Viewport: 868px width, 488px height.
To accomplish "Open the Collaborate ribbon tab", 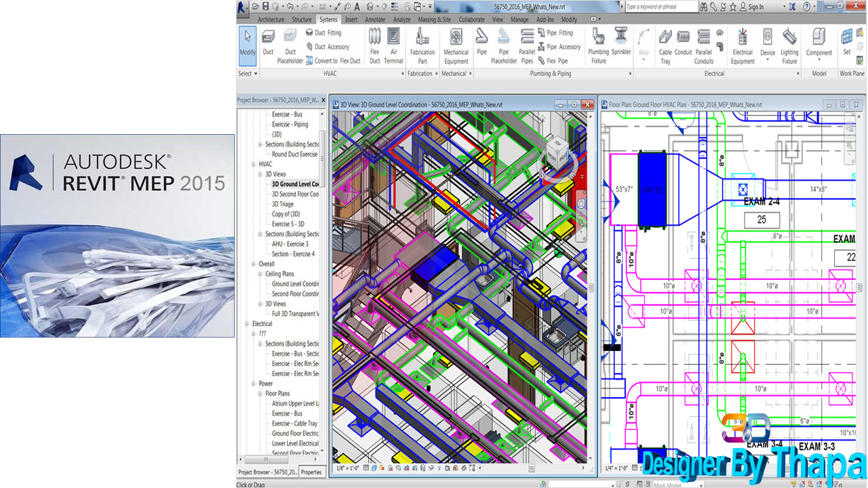I will click(x=471, y=20).
